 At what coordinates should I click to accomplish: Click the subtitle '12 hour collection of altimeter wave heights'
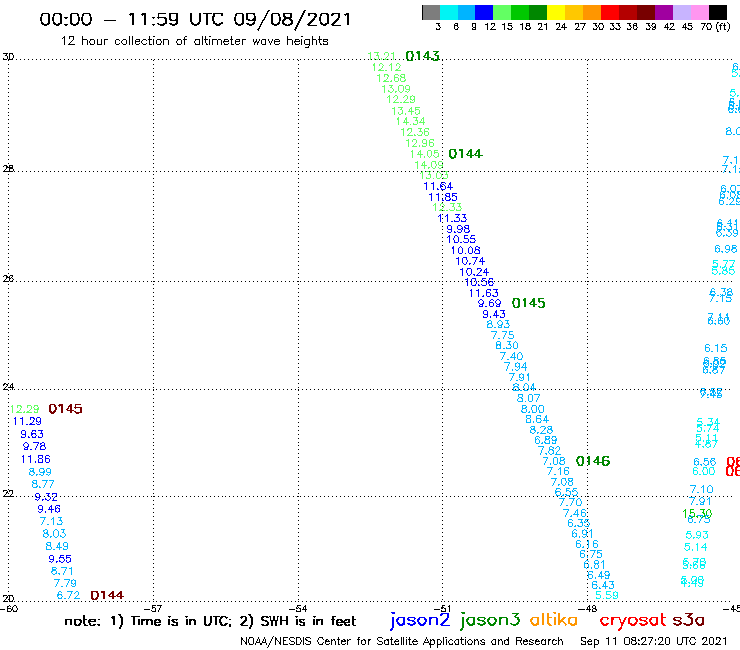194,41
